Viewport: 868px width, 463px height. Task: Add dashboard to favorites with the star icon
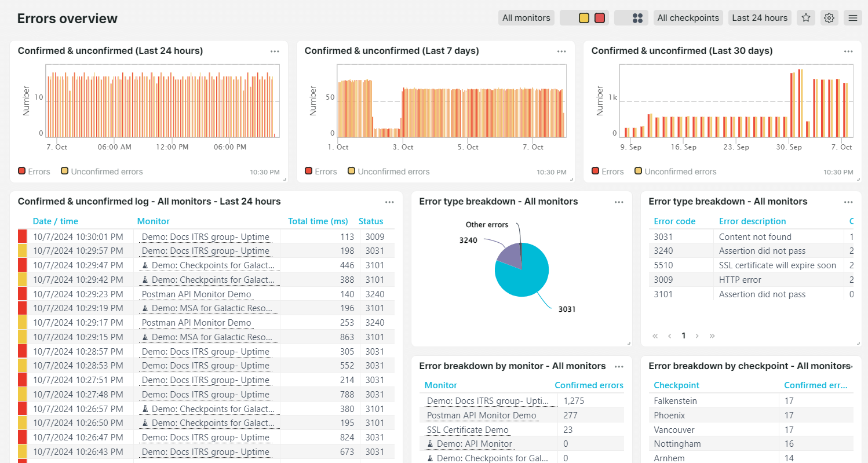(805, 18)
